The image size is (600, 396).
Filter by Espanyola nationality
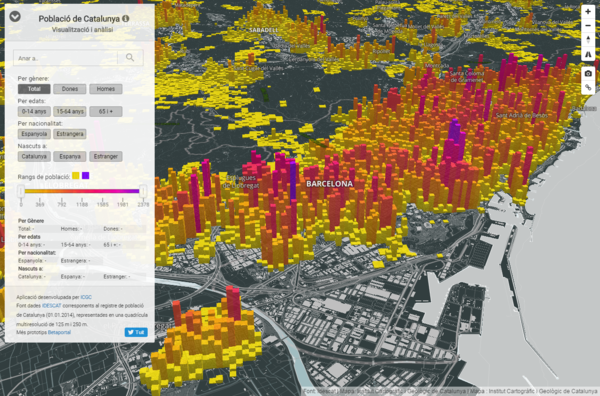[34, 134]
